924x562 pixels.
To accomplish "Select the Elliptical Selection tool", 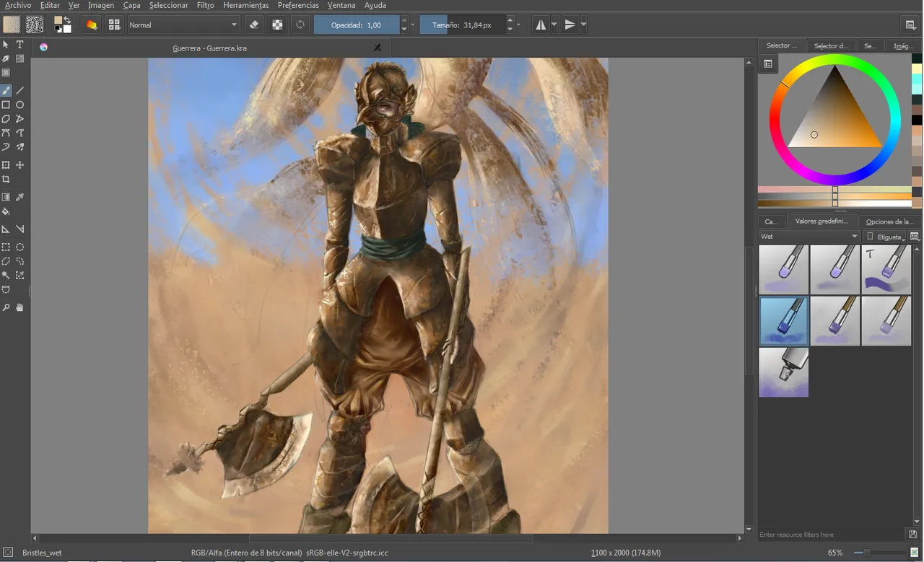I will pyautogui.click(x=20, y=247).
